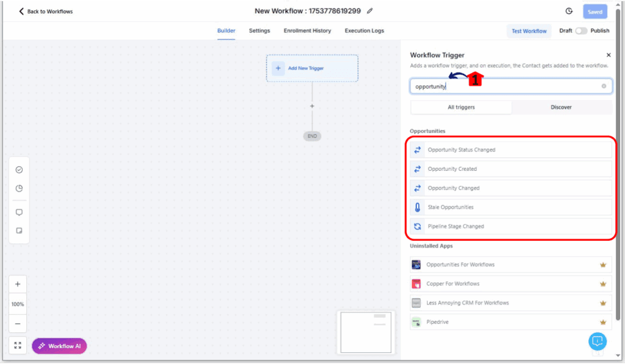Click the sticky note icon in left toolbar
Screen dimensions: 625x364
point(19,230)
